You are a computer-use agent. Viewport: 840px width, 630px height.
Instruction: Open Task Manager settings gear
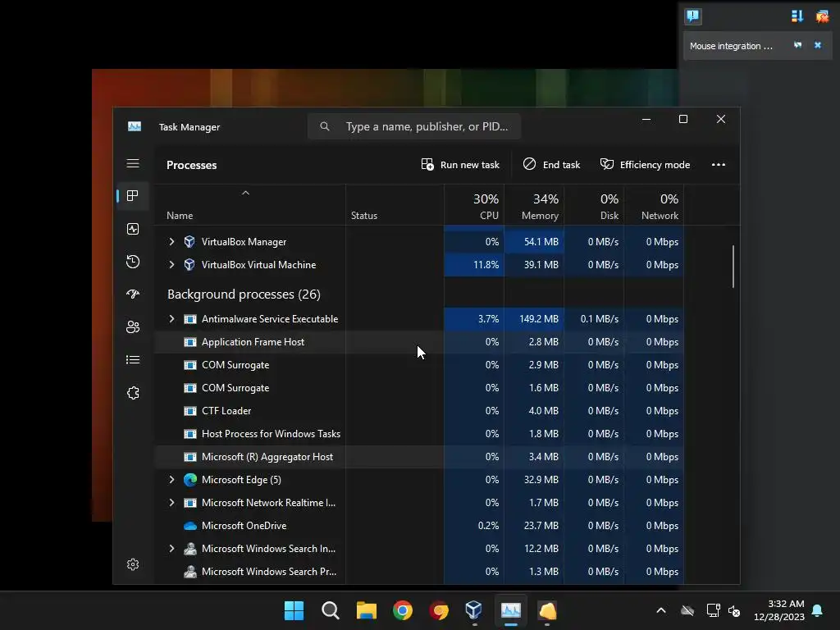click(x=133, y=564)
